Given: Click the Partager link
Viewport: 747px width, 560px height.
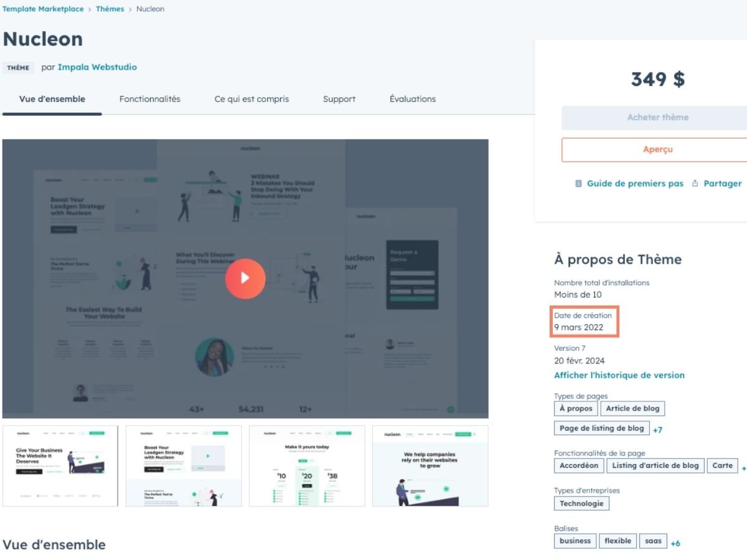Looking at the screenshot, I should click(x=723, y=184).
